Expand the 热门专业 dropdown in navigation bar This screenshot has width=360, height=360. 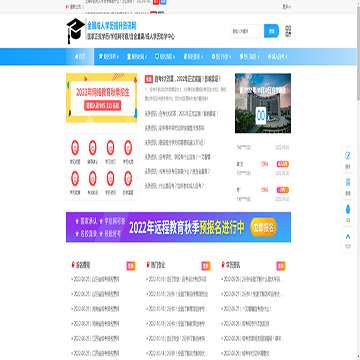[x=222, y=57]
